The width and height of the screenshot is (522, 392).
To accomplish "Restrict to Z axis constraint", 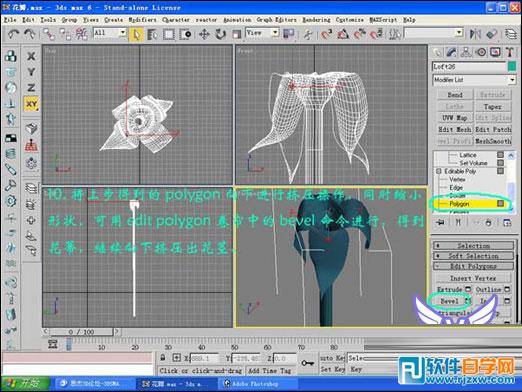I will coord(31,88).
